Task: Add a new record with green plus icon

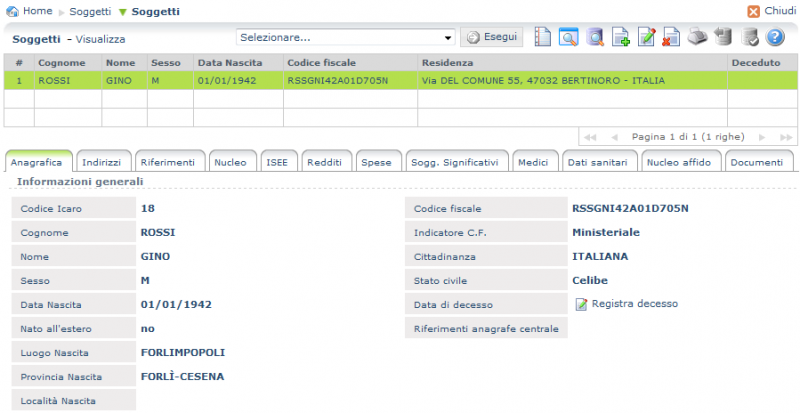Action: point(620,37)
